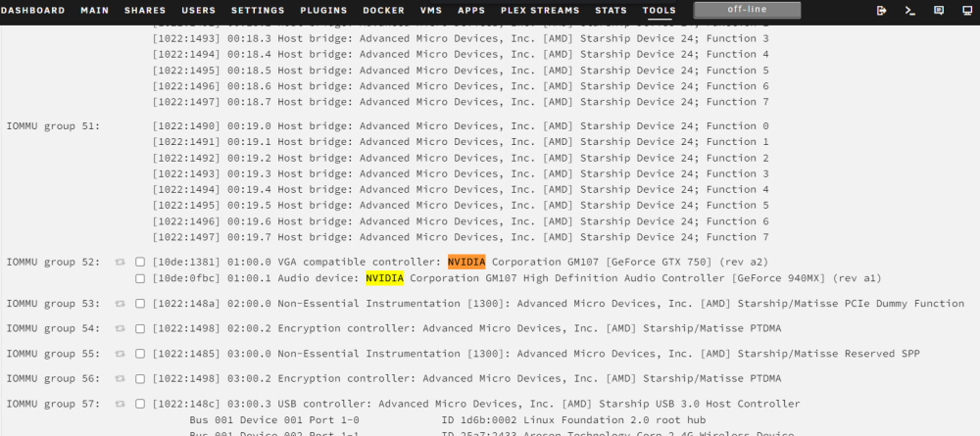This screenshot has height=436, width=980.
Task: Tick the checkbox for device 03:00.0 Reserved SPP
Action: click(140, 354)
